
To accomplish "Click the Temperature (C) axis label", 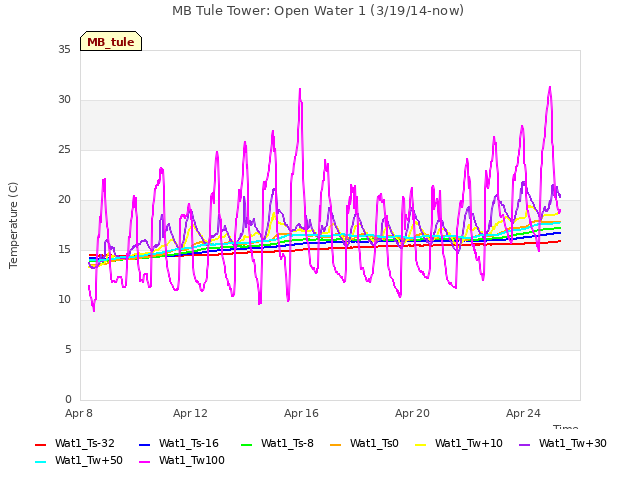I will point(13,225).
